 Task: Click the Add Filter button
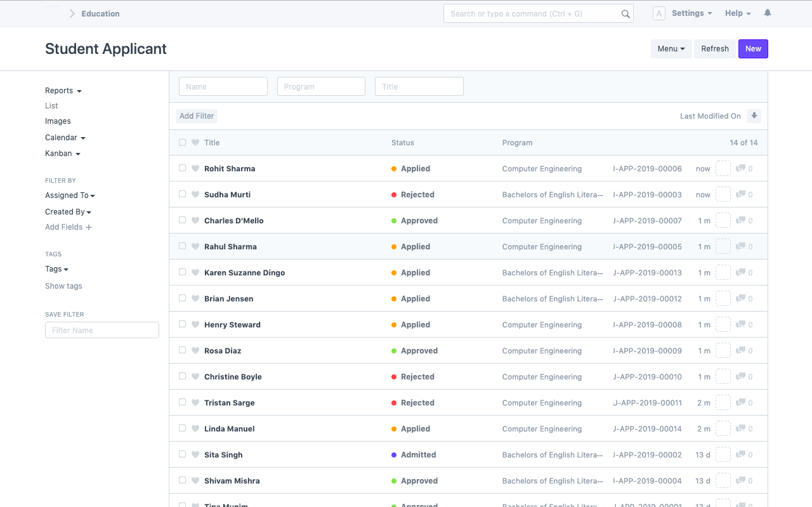(x=197, y=116)
